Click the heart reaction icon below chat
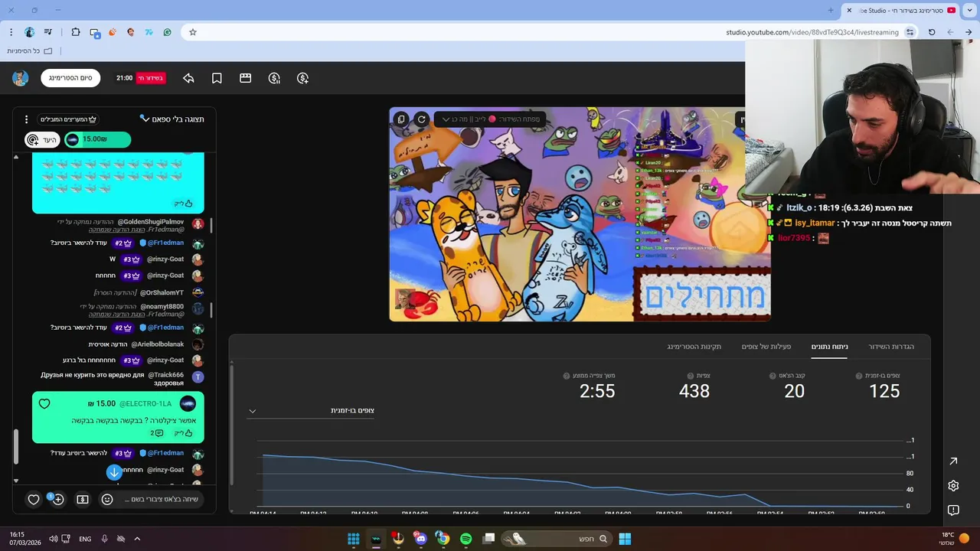The height and width of the screenshot is (551, 980). 34,499
